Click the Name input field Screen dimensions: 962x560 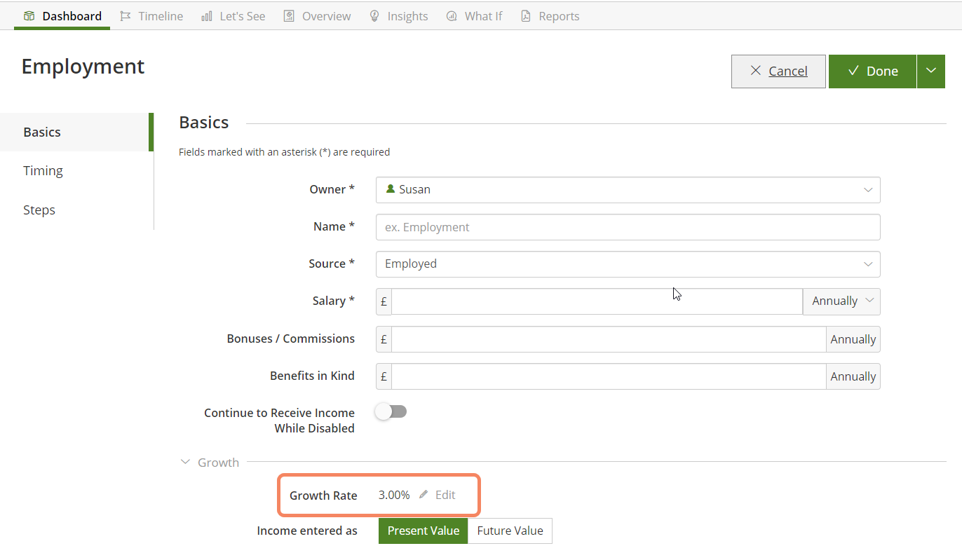tap(628, 227)
